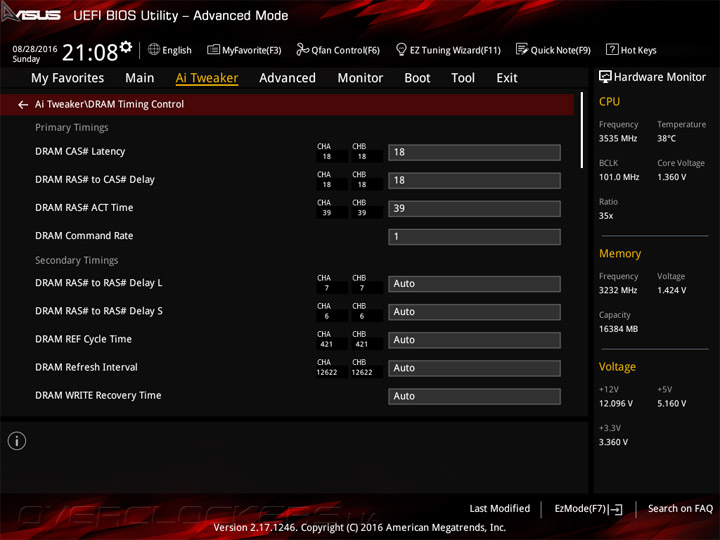Edit DRAM RAS# to CAS# Delay field
This screenshot has height=540, width=720.
(474, 180)
